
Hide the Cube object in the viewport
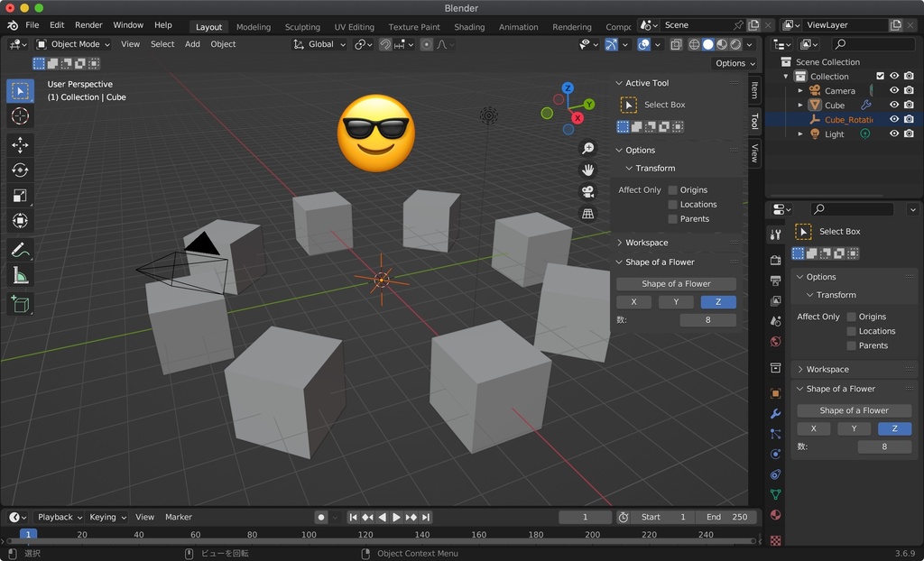893,105
